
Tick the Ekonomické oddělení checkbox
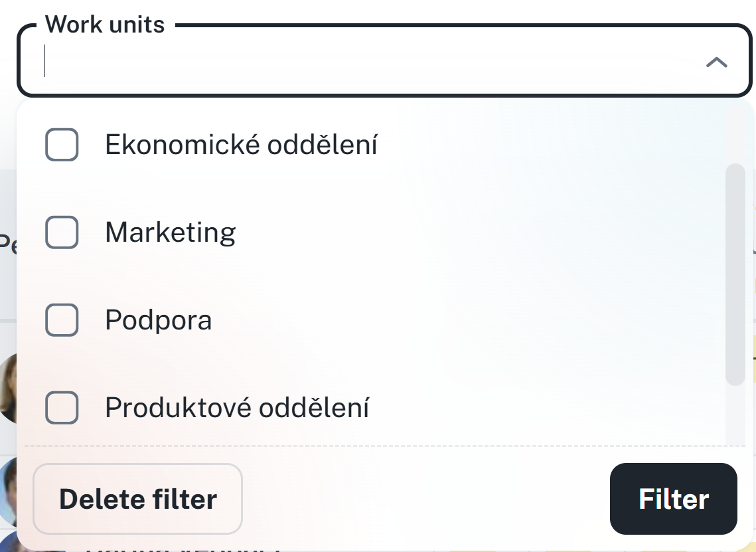(62, 144)
